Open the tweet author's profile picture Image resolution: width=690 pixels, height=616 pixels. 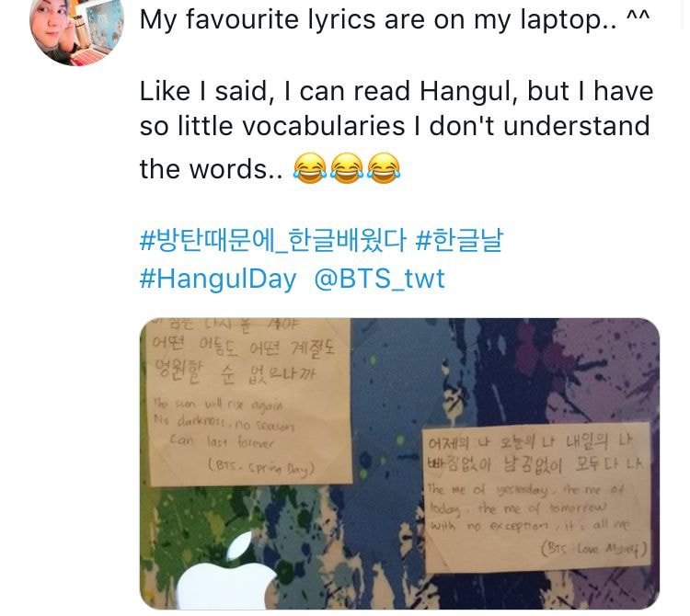click(76, 30)
